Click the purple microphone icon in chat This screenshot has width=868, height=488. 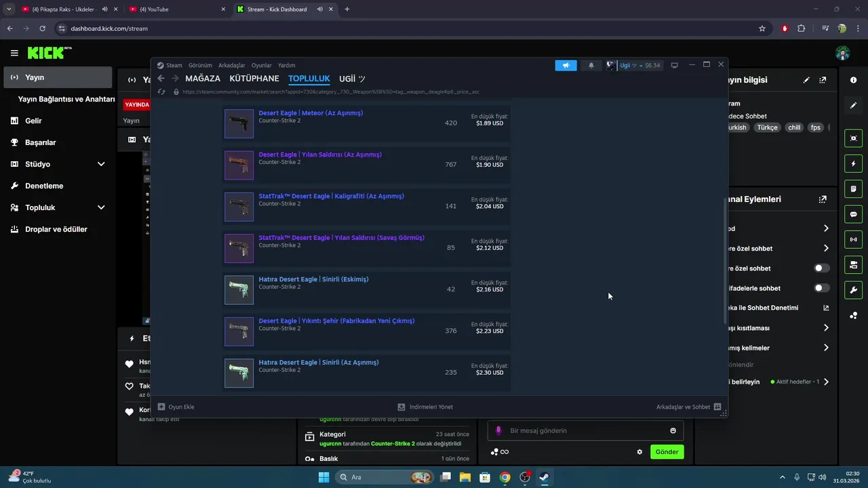click(x=498, y=430)
